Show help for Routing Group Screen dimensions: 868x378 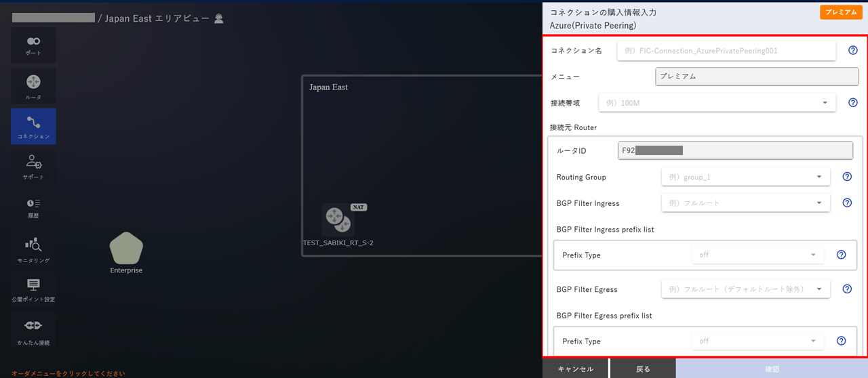847,177
